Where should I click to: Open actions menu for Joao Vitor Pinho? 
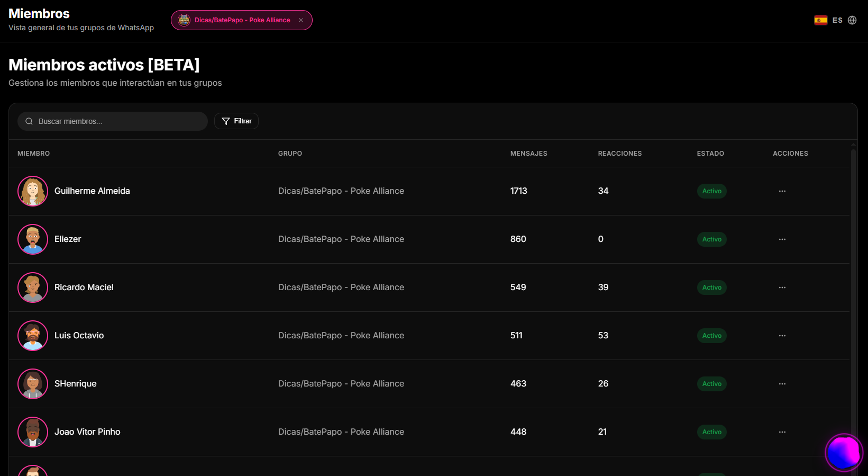coord(782,432)
